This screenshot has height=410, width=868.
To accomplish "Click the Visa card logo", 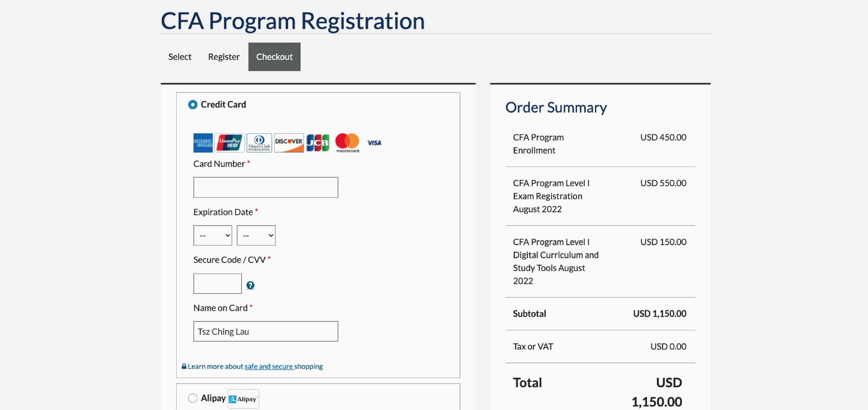I will (x=374, y=143).
